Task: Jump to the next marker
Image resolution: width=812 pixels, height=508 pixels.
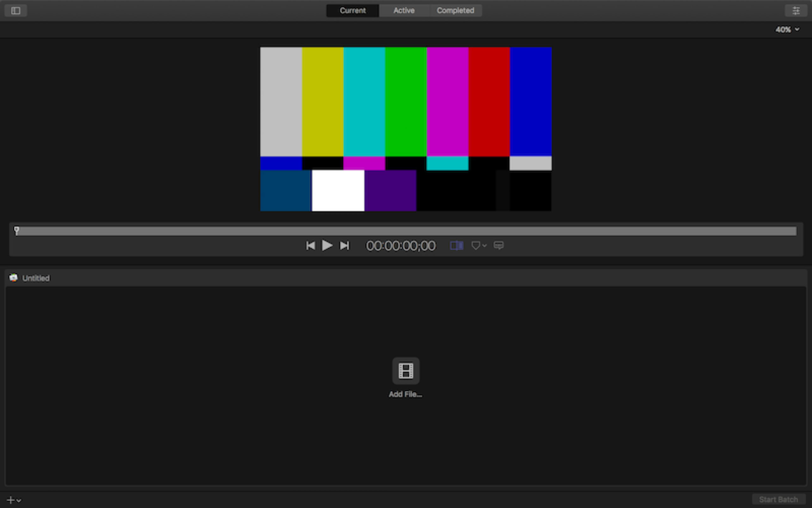Action: (x=345, y=245)
